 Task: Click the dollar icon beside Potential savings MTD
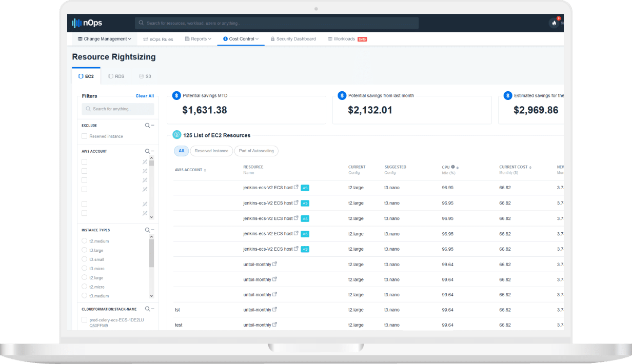coord(176,95)
